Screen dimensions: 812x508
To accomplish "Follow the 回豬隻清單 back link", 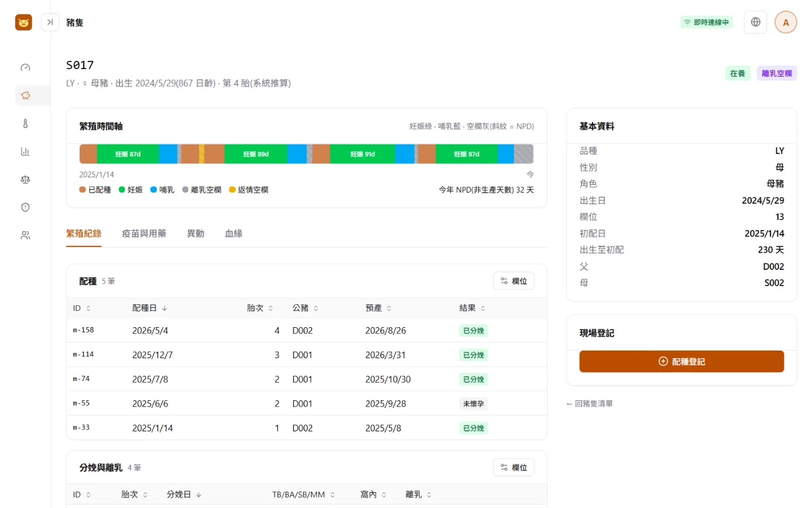I will [x=589, y=403].
